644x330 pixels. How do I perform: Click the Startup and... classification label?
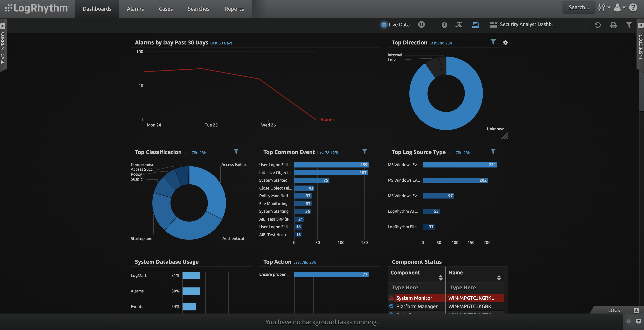pos(143,239)
